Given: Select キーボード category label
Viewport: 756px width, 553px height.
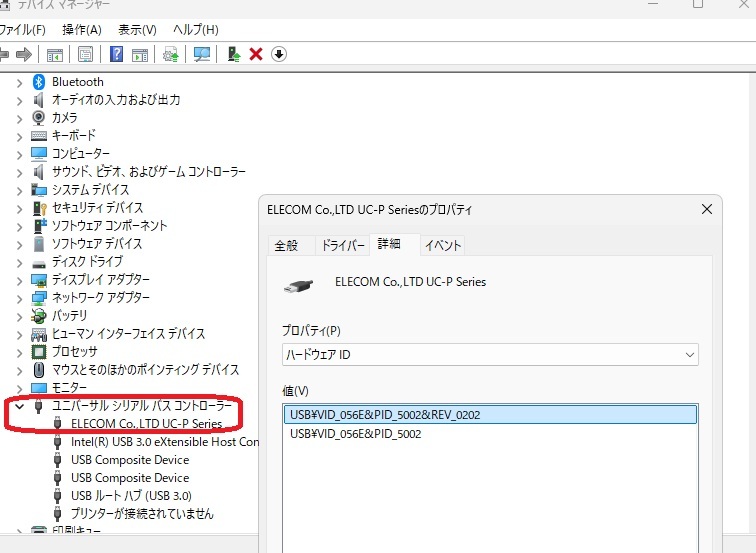Looking at the screenshot, I should click(x=74, y=135).
